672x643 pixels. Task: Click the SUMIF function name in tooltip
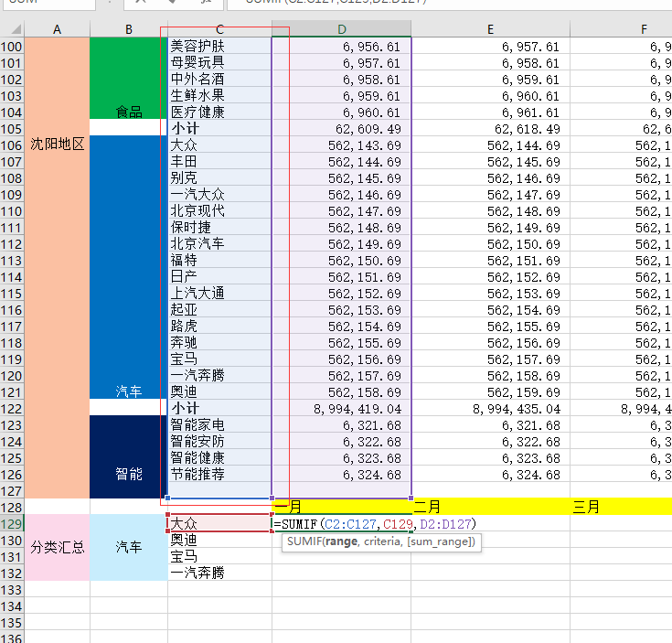(304, 541)
